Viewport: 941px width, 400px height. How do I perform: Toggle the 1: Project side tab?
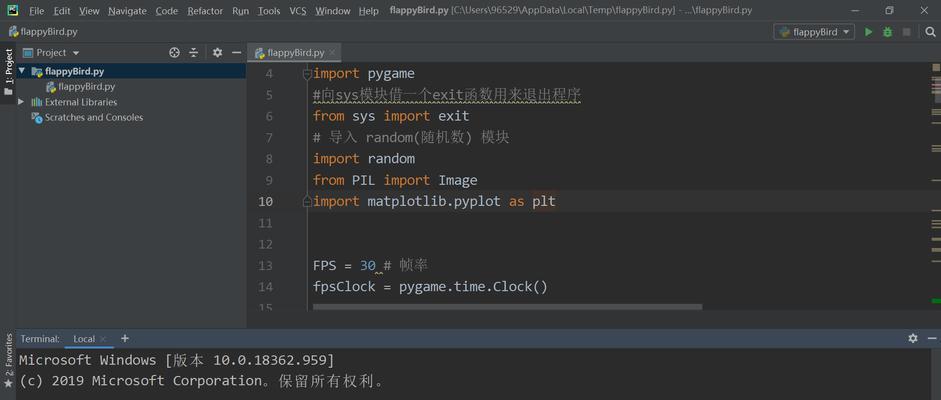[x=8, y=72]
